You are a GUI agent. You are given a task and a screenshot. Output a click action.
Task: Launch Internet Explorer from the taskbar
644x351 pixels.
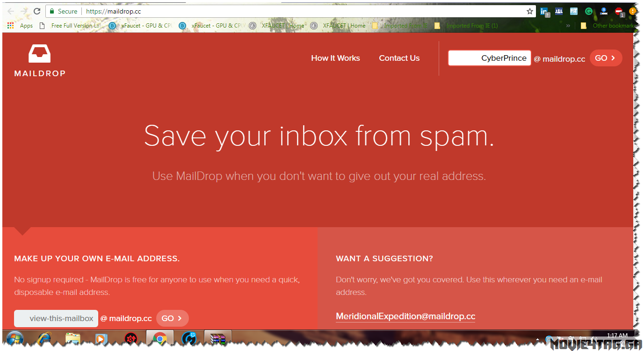44,338
